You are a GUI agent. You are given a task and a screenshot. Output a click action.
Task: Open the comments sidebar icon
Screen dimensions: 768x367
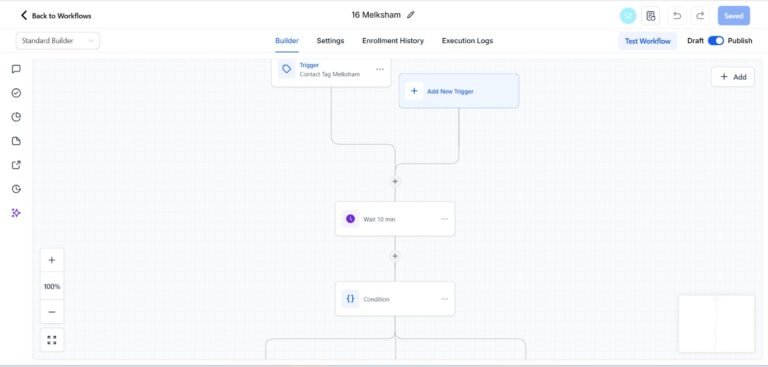click(16, 69)
